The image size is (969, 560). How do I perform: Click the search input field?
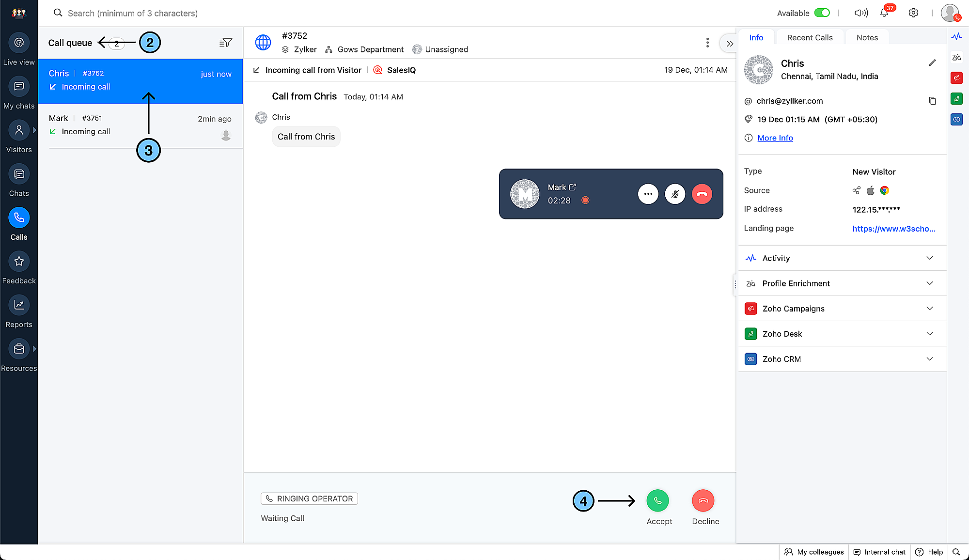coord(133,13)
